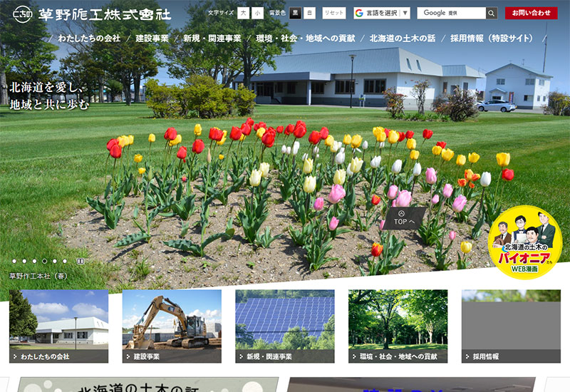Click the Google G language icon

[359, 13]
